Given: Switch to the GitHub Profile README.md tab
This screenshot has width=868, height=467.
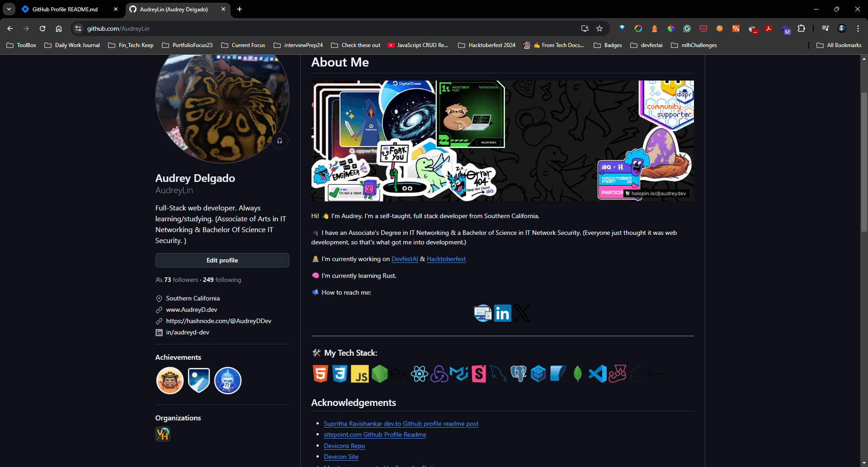Looking at the screenshot, I should coord(65,9).
